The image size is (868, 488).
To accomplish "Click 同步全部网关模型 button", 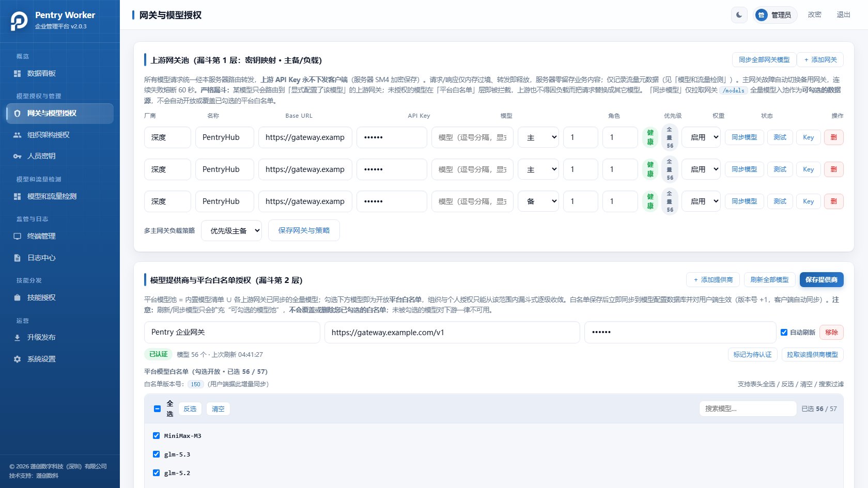I will pyautogui.click(x=764, y=60).
